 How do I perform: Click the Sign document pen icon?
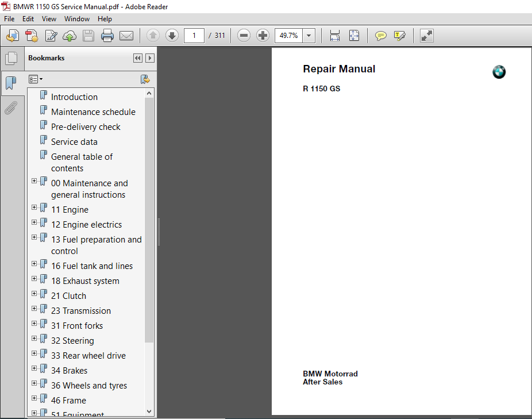click(x=51, y=36)
